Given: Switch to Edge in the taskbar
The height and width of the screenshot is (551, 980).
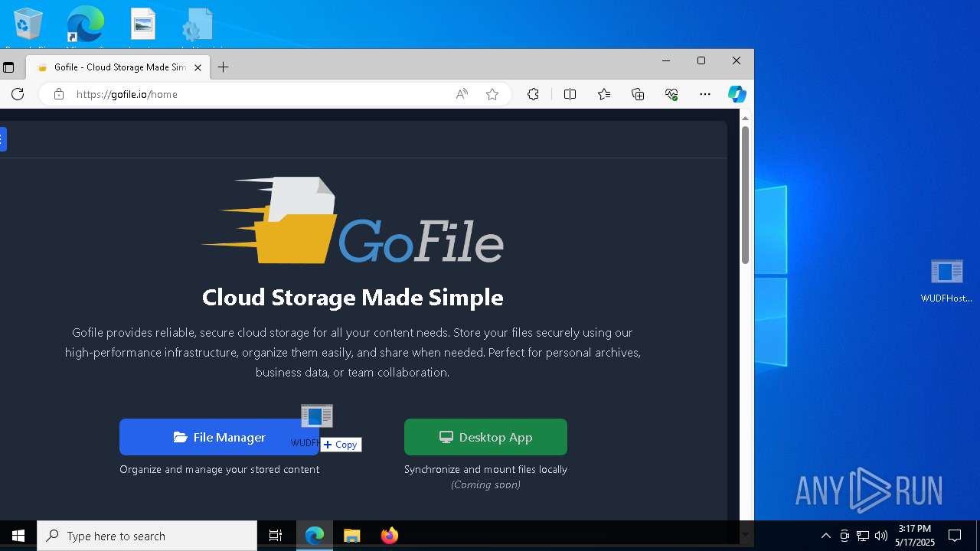Looking at the screenshot, I should pyautogui.click(x=315, y=536).
